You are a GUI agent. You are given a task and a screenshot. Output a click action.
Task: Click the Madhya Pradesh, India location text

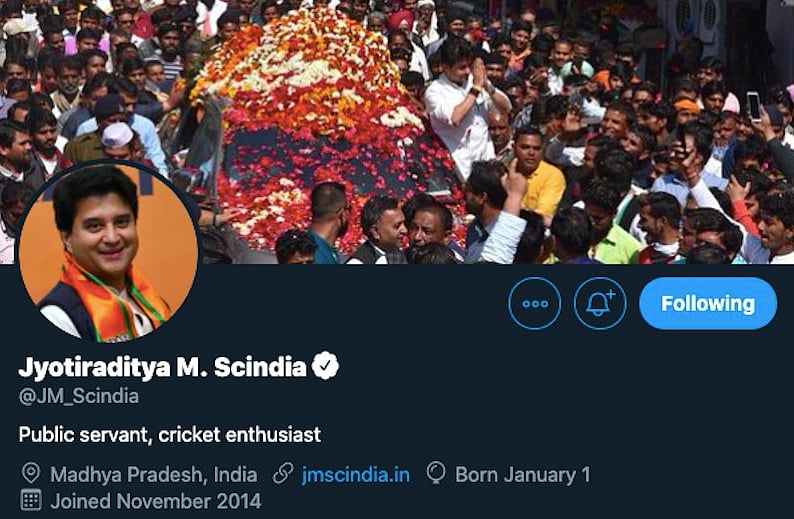[x=153, y=474]
